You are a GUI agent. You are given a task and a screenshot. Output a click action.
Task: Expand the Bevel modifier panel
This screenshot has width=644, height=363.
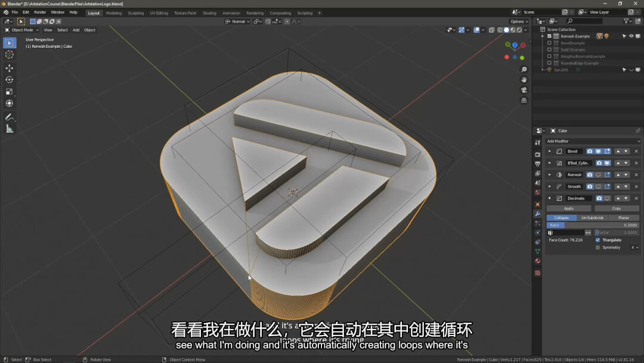(x=550, y=151)
